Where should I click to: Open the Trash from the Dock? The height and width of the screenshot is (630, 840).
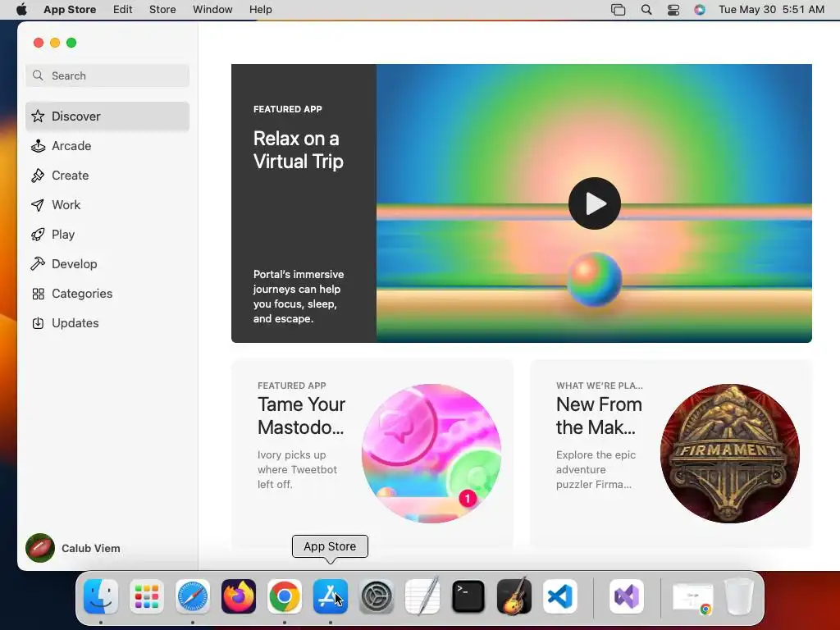pos(739,596)
